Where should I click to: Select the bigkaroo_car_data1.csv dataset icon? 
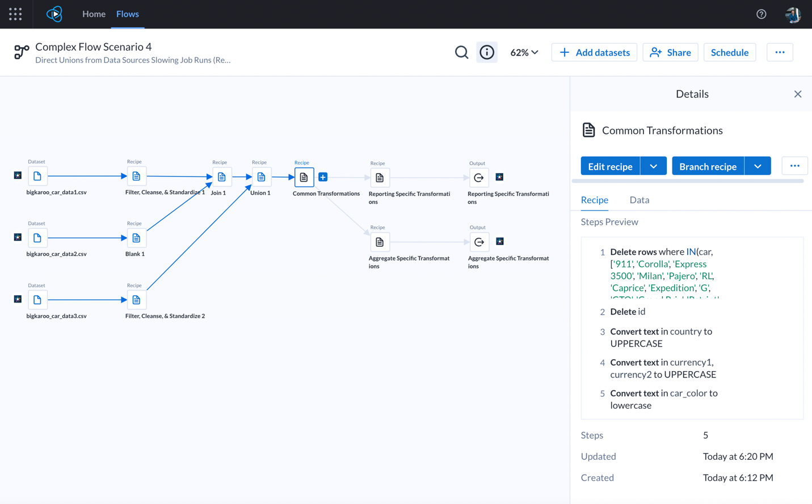[37, 176]
